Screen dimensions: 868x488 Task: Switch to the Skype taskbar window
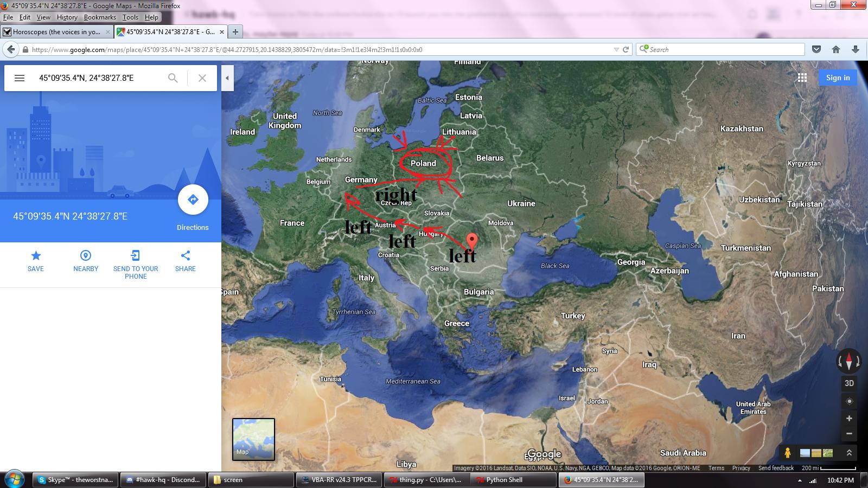click(x=75, y=480)
